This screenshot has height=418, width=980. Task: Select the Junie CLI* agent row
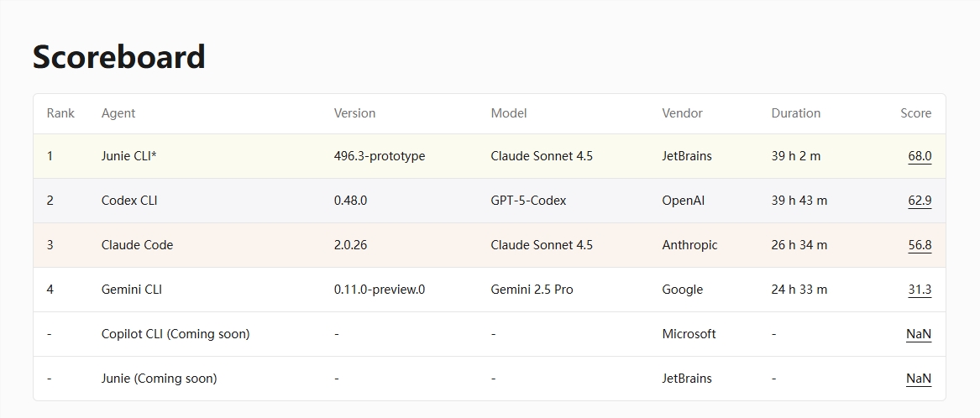128,156
